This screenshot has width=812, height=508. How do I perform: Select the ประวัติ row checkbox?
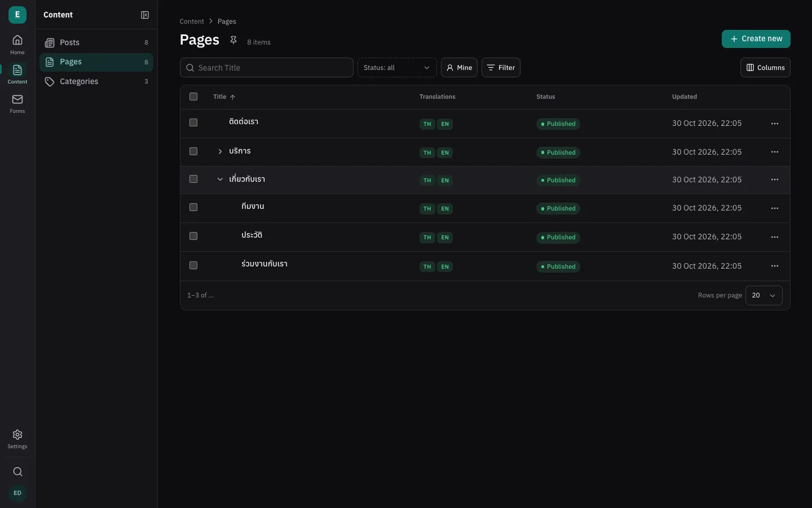click(x=193, y=236)
